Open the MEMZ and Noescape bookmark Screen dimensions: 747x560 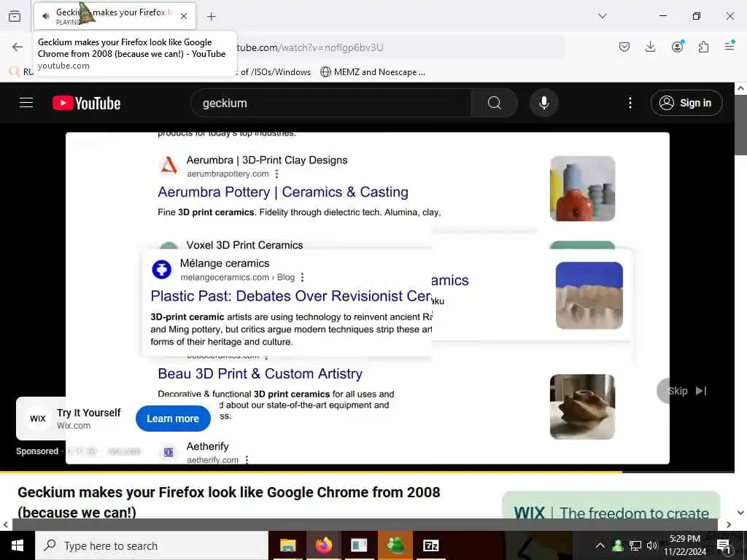tap(373, 72)
